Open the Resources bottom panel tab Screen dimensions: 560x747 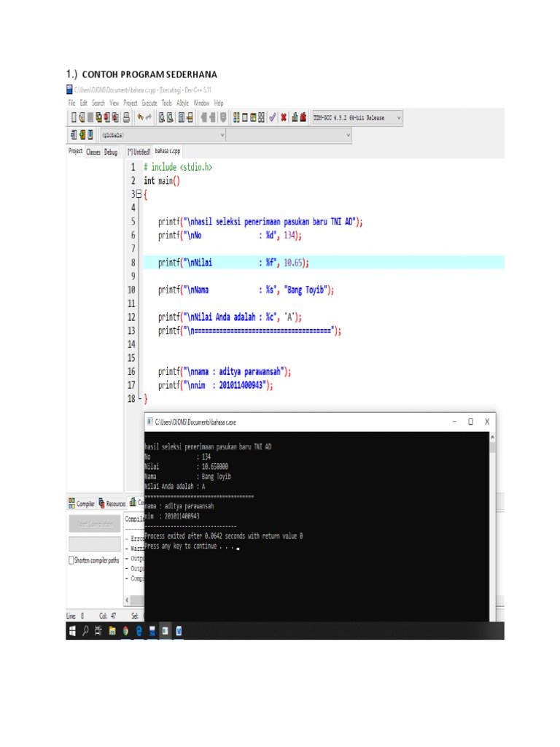tap(112, 503)
